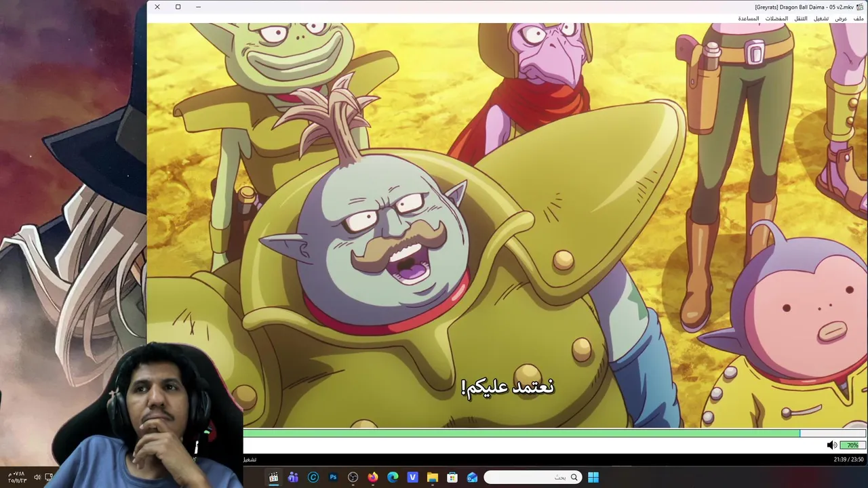Open the system tray clock and date

click(18, 477)
